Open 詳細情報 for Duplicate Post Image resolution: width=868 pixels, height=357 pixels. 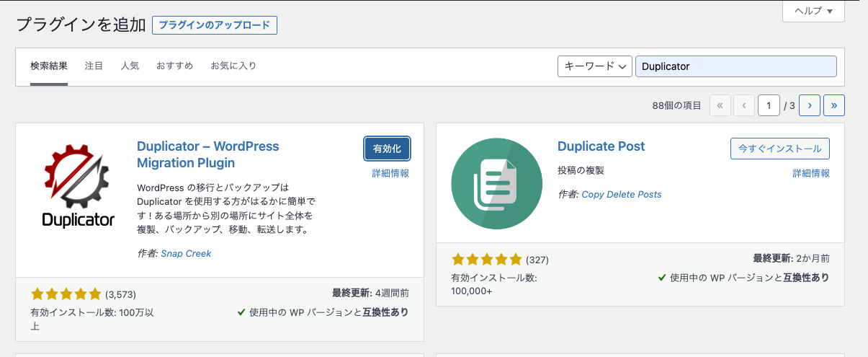point(811,173)
